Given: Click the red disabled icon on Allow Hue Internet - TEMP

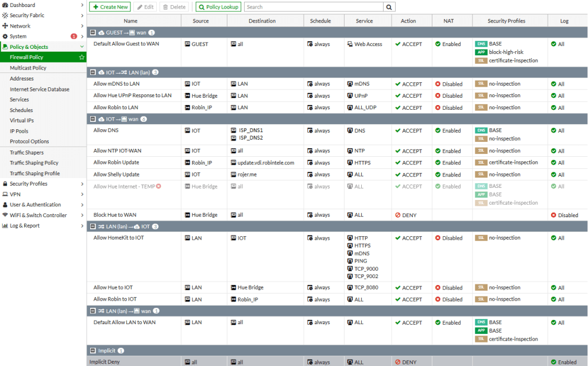Looking at the screenshot, I should pos(158,186).
